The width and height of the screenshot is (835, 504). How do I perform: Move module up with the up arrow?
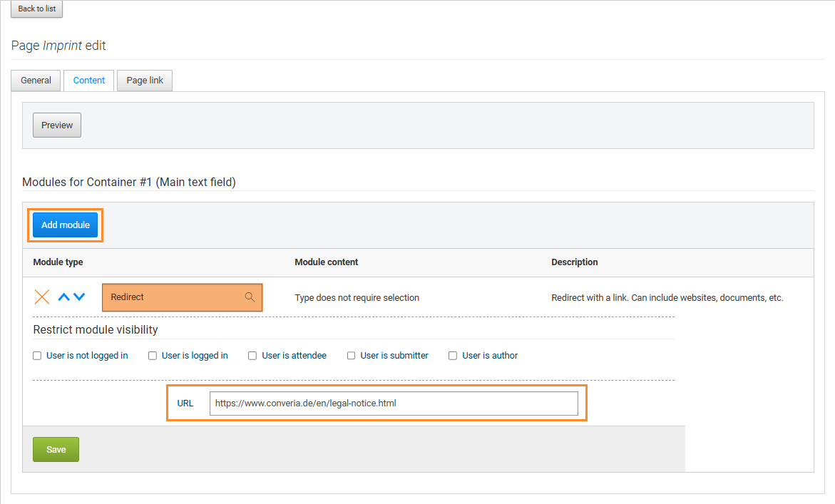[x=63, y=297]
